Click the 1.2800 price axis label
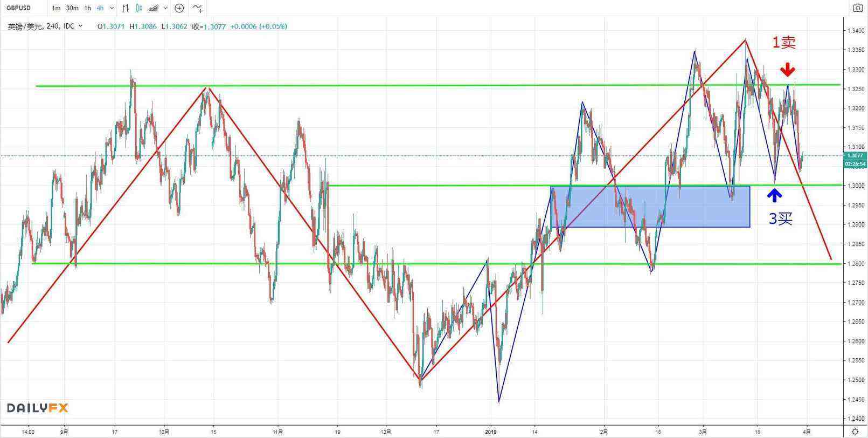 [x=855, y=263]
